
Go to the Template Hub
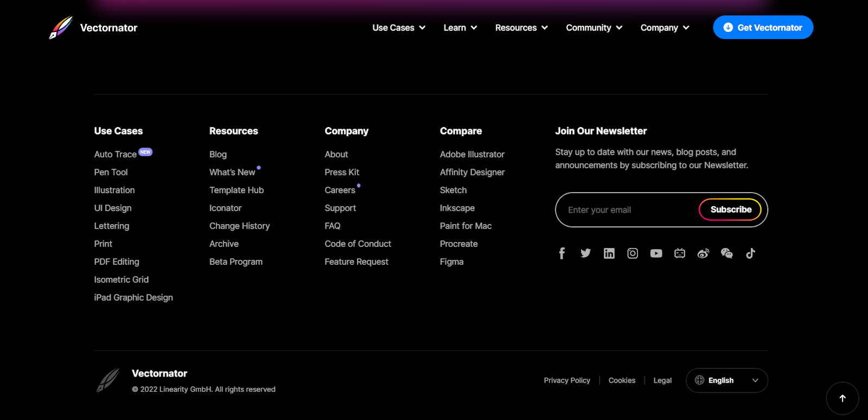[237, 190]
